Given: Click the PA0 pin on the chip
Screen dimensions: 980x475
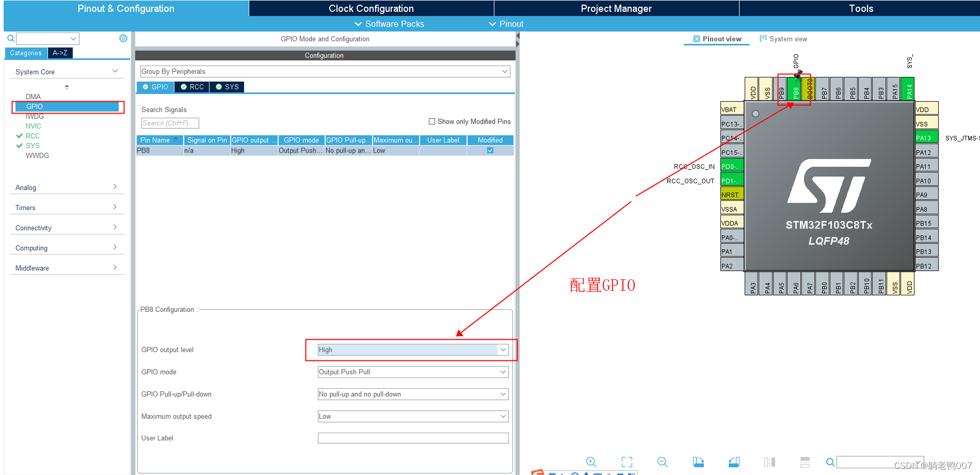Looking at the screenshot, I should pos(732,237).
